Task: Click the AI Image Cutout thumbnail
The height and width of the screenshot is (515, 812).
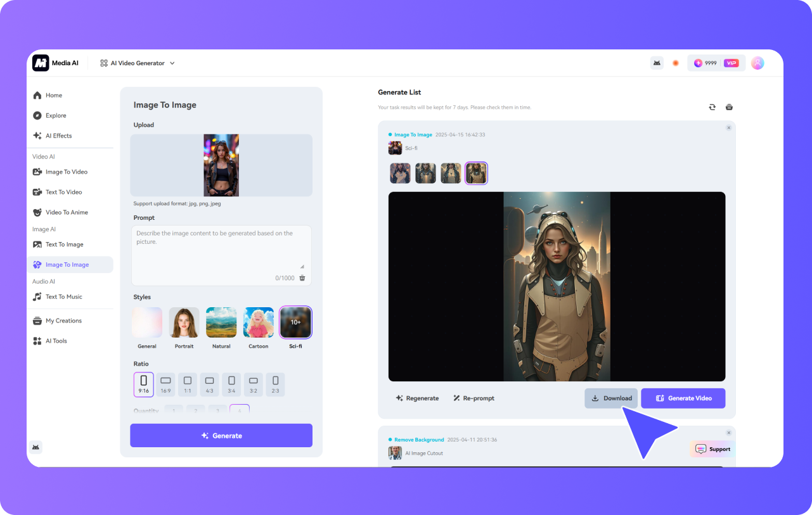Action: tap(396, 453)
